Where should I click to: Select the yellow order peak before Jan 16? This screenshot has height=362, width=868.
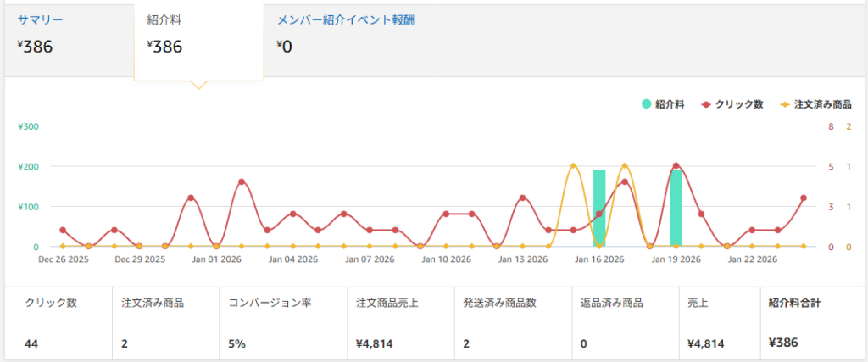click(574, 166)
